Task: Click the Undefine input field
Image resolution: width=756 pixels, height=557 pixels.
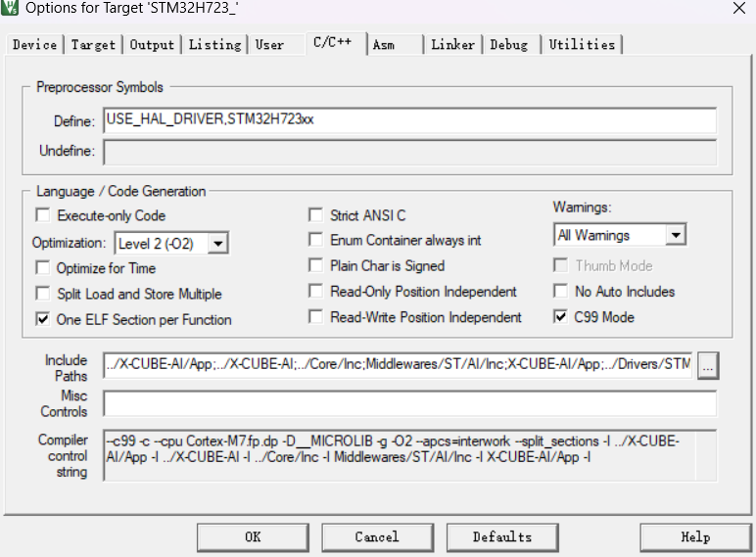Action: click(x=409, y=152)
